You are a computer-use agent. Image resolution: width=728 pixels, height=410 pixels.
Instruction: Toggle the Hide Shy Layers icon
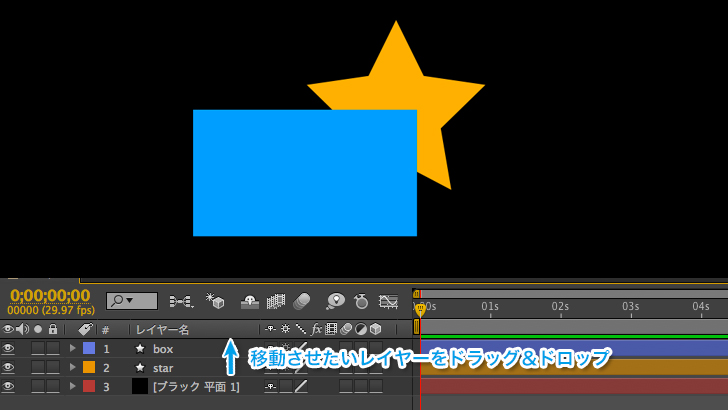250,300
